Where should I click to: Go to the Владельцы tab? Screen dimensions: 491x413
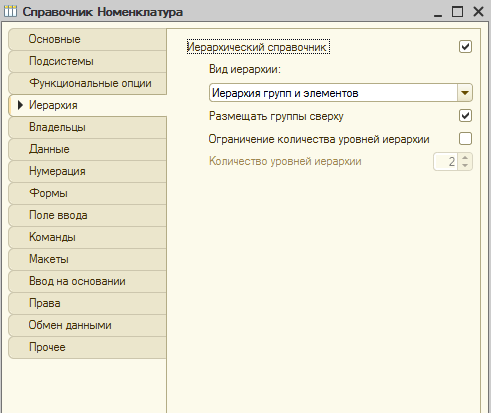coord(87,127)
